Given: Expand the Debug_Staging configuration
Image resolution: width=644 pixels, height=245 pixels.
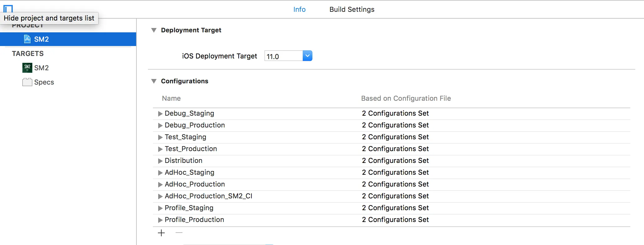Looking at the screenshot, I should pyautogui.click(x=160, y=113).
